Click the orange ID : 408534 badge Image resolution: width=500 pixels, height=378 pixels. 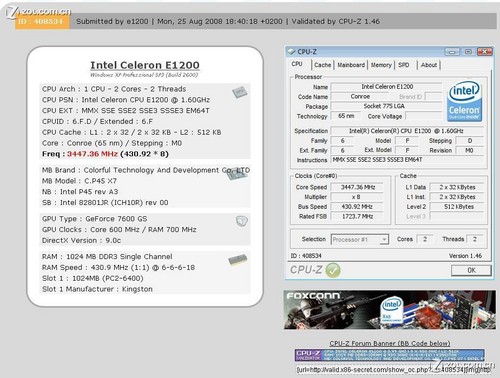(42, 21)
